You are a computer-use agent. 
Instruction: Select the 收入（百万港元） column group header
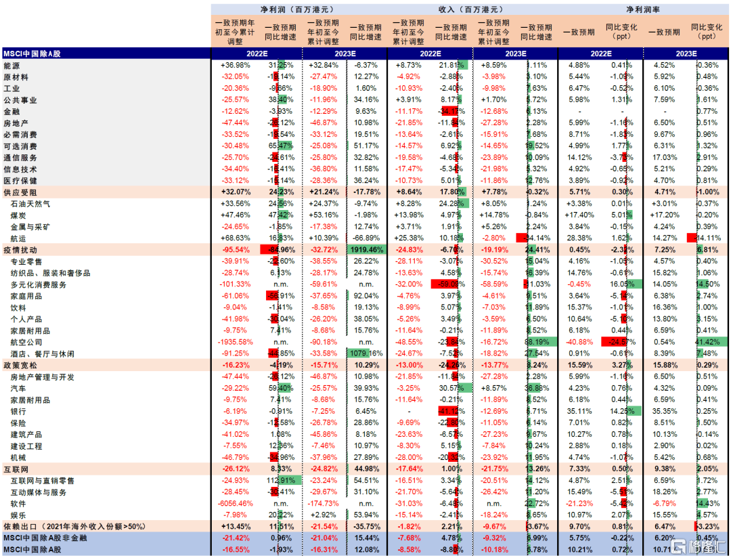point(472,10)
